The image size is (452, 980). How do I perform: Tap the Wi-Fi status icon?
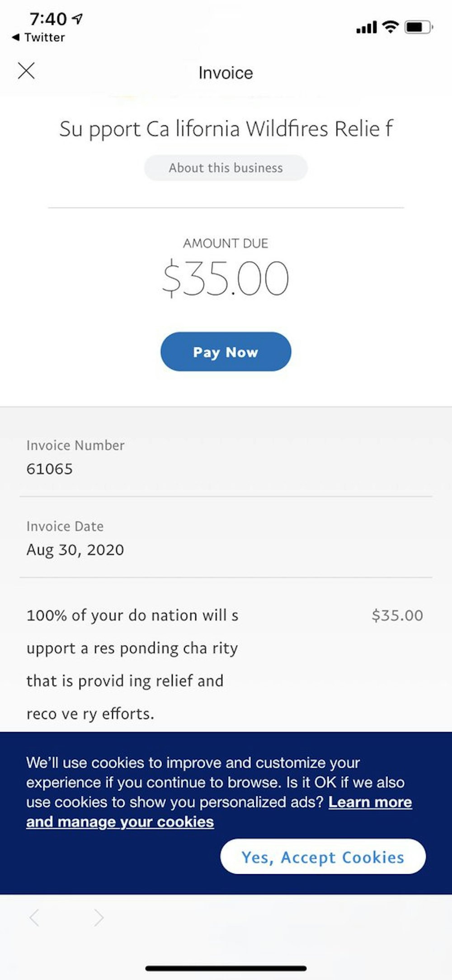[390, 27]
